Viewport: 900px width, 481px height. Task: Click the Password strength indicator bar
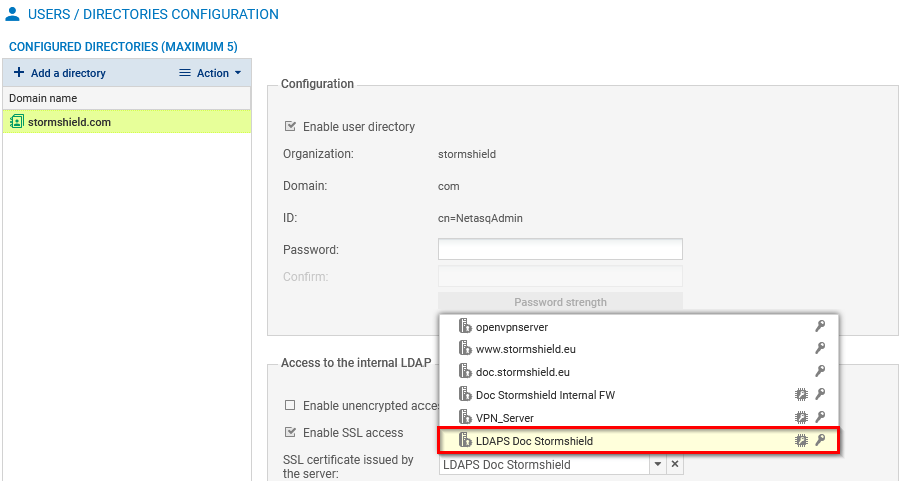tap(560, 302)
